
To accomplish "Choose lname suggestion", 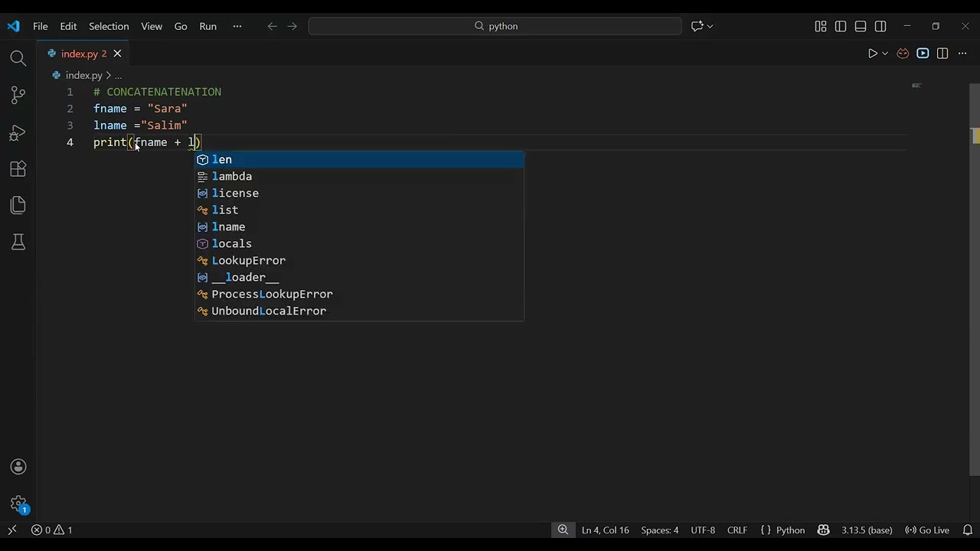I will click(x=359, y=227).
